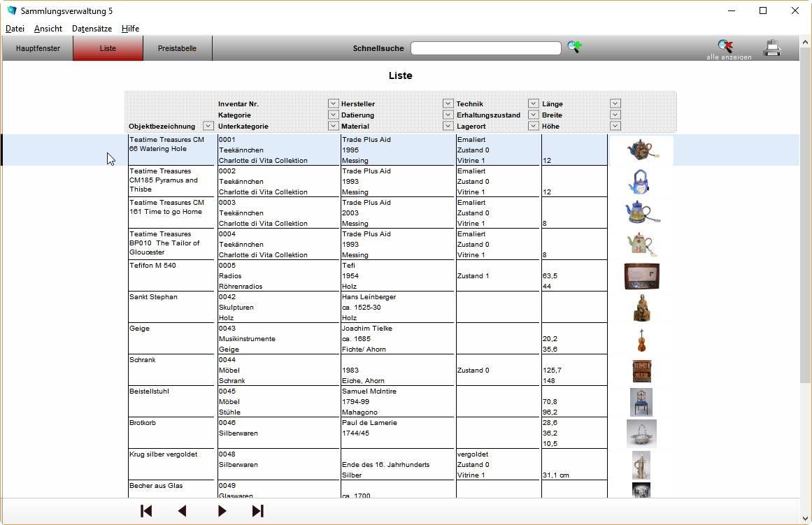Jump to first record with navigation arrow
Screen dimensions: 812x525
pyautogui.click(x=146, y=511)
